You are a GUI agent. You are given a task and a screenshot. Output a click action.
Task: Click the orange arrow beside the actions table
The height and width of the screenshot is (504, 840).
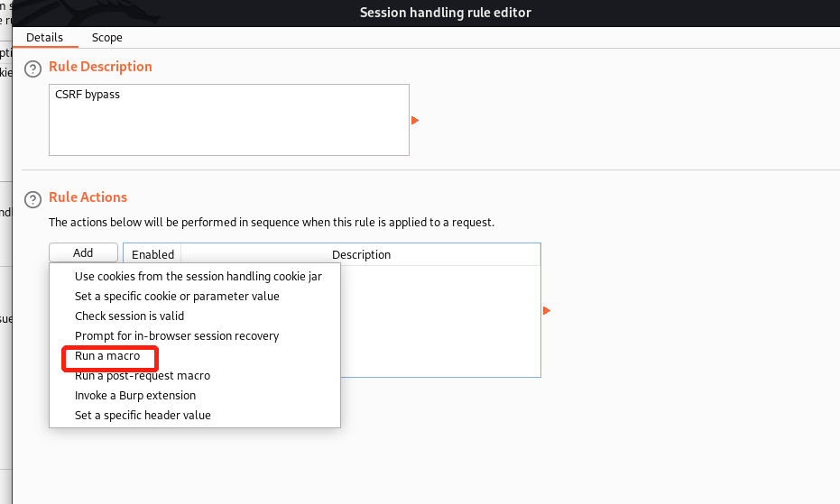tap(547, 311)
